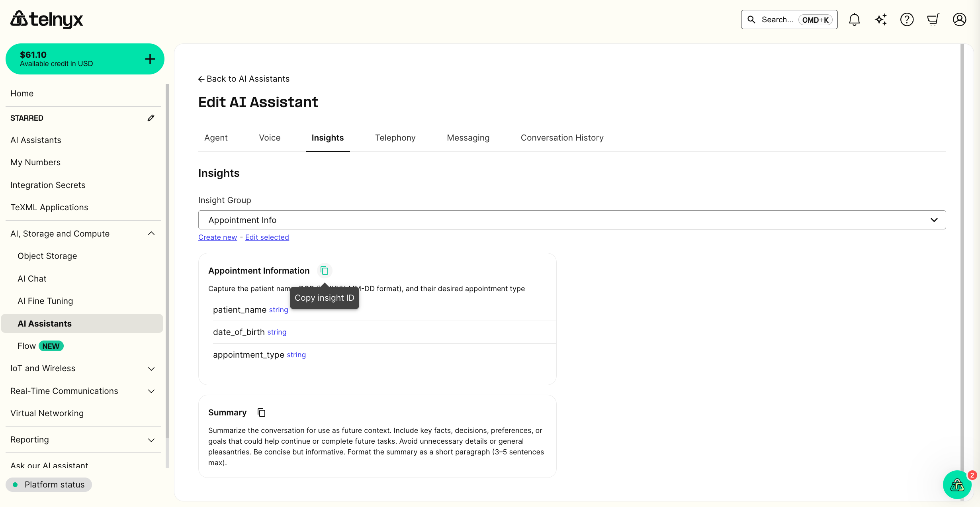Open the user account profile icon
Viewport: 980px width, 507px height.
(x=959, y=20)
